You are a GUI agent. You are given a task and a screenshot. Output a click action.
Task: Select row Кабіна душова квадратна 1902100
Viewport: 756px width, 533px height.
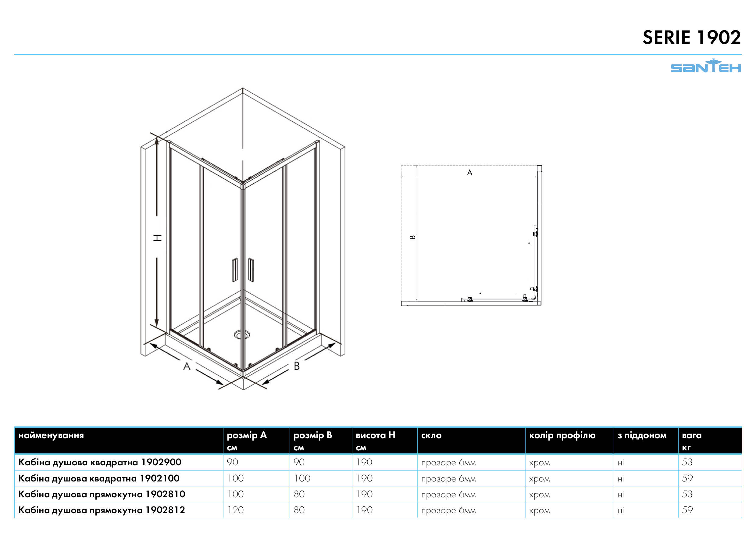(x=99, y=478)
